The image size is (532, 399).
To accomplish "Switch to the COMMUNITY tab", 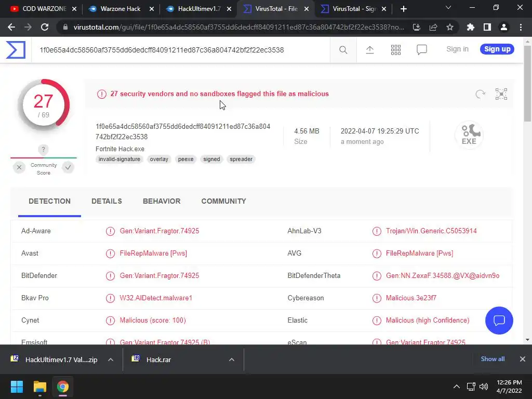I will [x=223, y=201].
